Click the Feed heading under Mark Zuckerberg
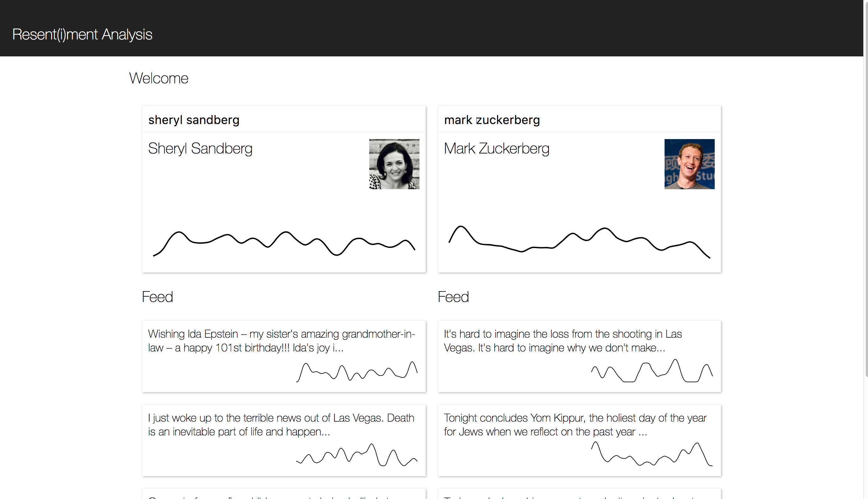The width and height of the screenshot is (868, 499). click(453, 297)
